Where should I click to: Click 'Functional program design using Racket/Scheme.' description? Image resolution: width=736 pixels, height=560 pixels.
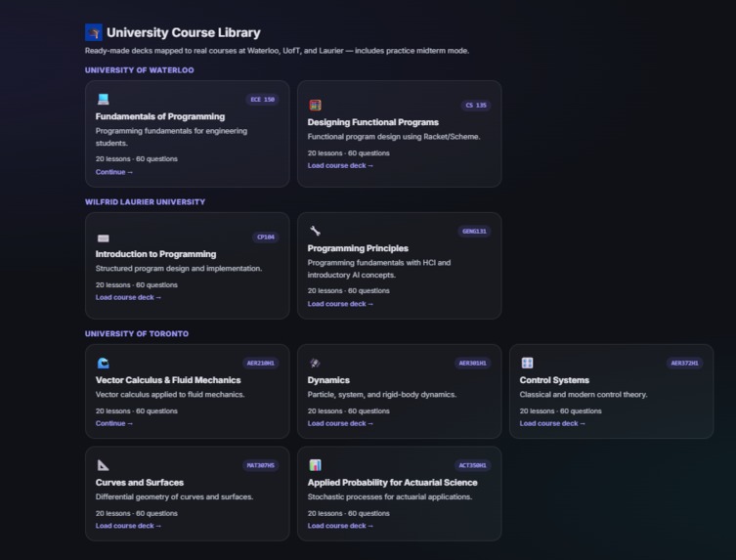pyautogui.click(x=394, y=137)
